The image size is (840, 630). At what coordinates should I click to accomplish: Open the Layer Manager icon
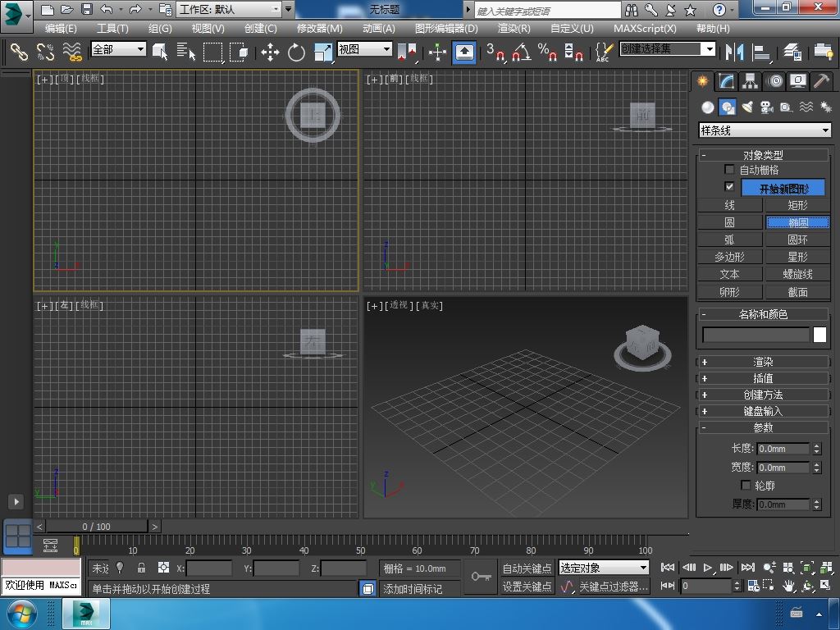click(792, 52)
